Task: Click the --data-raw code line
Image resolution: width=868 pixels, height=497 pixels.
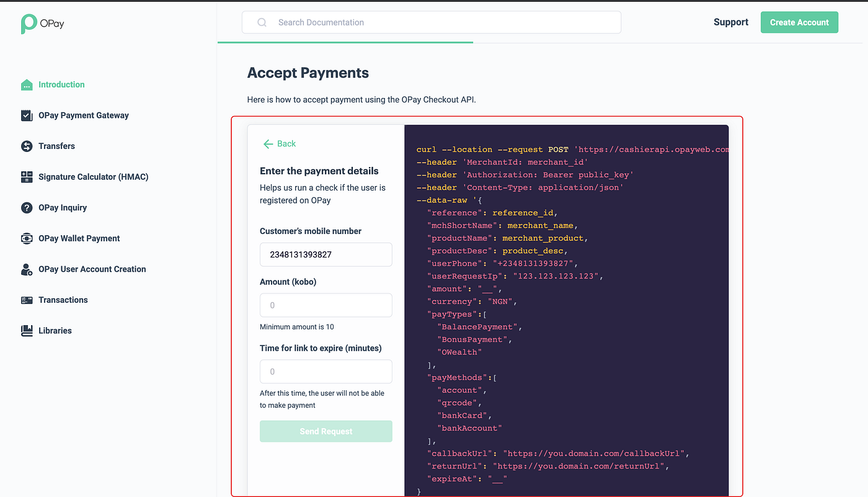Action: click(449, 200)
